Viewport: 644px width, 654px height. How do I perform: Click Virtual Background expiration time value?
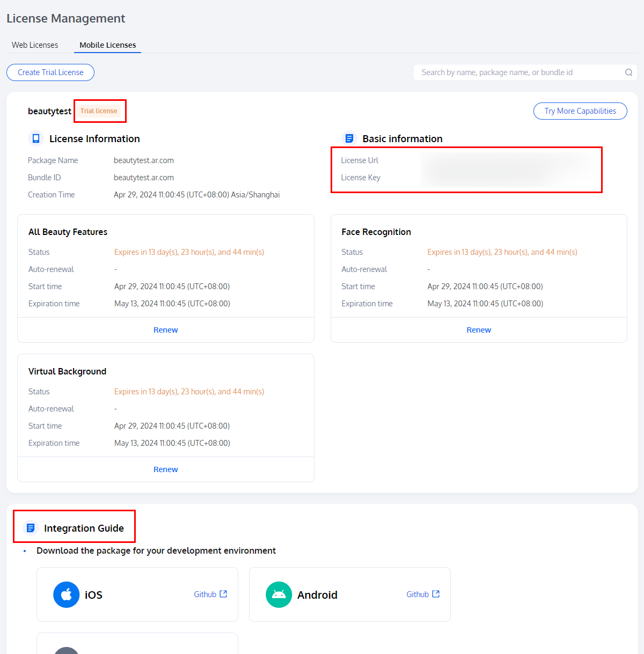pyautogui.click(x=172, y=443)
